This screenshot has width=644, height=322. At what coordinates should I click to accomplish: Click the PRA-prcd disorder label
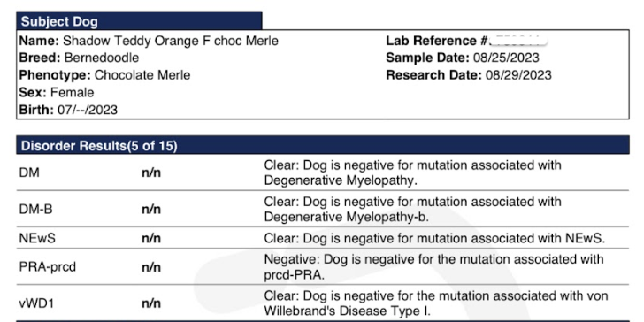click(x=47, y=267)
